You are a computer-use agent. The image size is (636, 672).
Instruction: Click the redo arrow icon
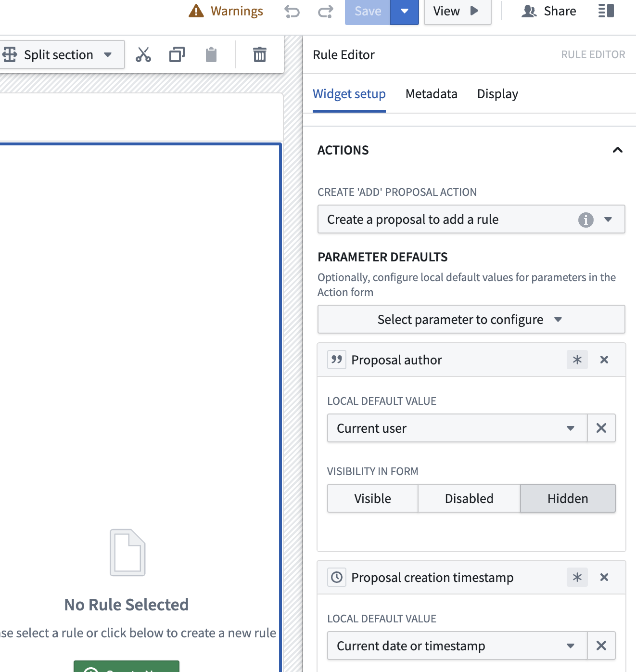(x=326, y=11)
